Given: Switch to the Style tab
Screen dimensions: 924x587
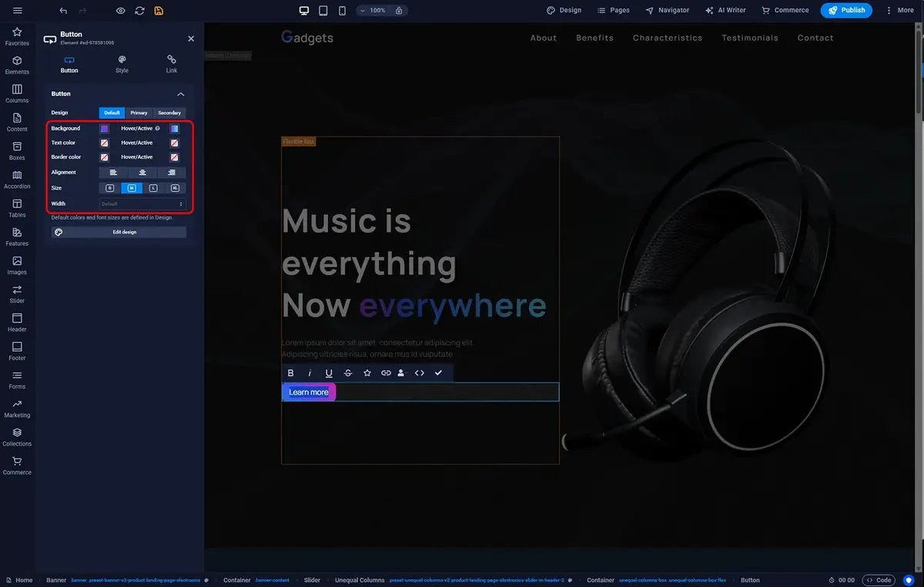Looking at the screenshot, I should pyautogui.click(x=122, y=64).
